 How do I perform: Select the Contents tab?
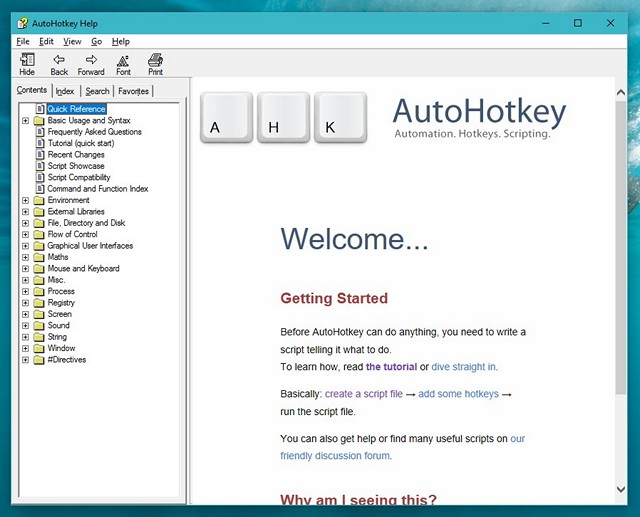point(32,90)
